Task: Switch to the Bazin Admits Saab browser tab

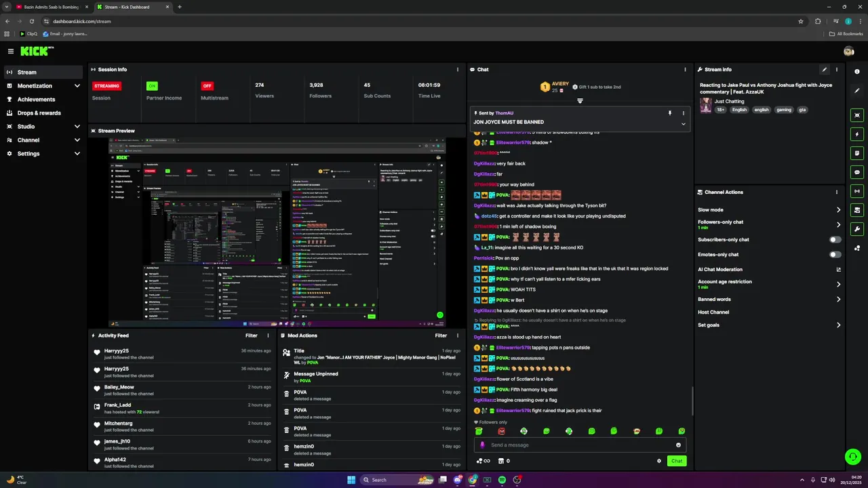Action: [x=52, y=7]
